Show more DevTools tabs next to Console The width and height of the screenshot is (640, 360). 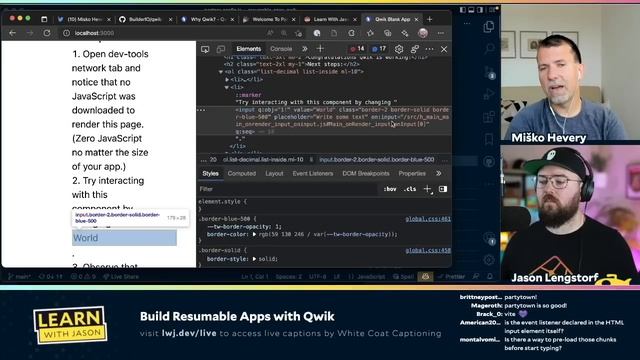tap(304, 49)
